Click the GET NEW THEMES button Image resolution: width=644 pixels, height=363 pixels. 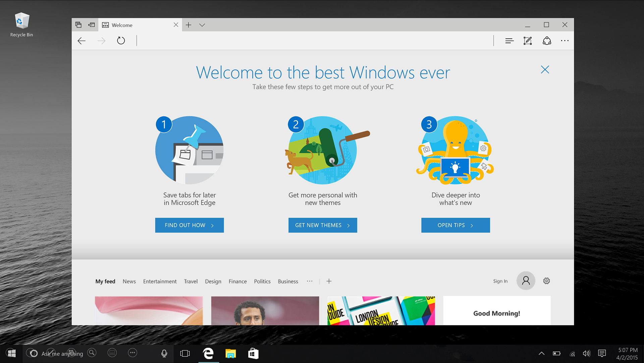[323, 225]
